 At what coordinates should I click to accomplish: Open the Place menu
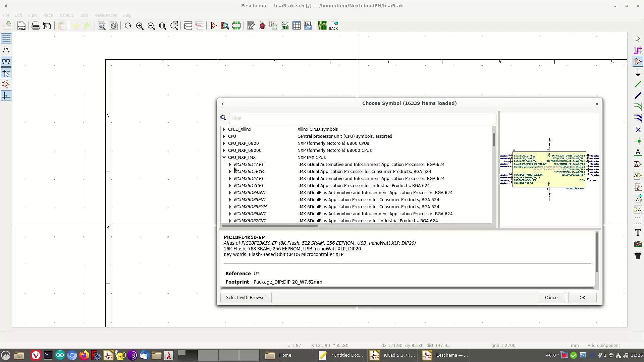(x=48, y=15)
